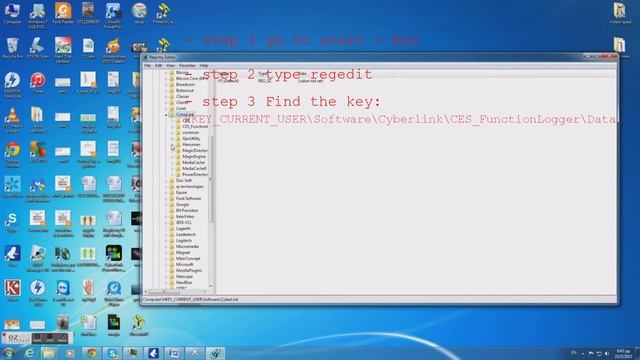Expand the Google key arrow

tap(167, 204)
